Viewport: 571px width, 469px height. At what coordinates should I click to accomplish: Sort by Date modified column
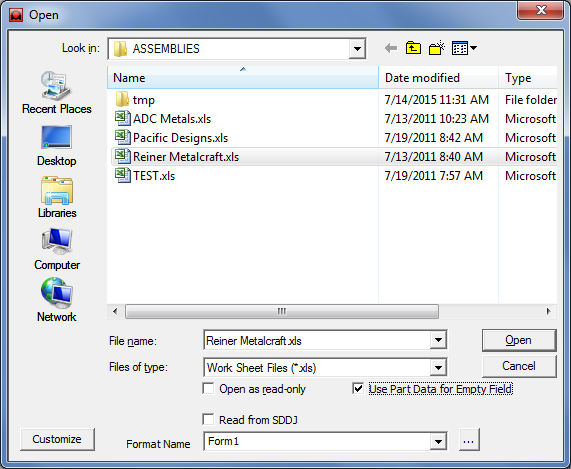438,78
